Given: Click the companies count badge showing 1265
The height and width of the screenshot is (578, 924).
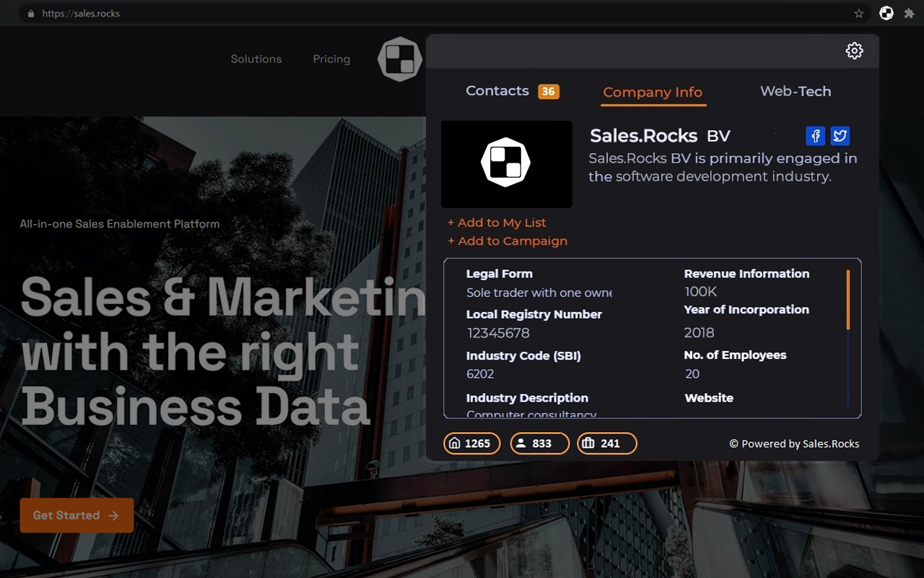Looking at the screenshot, I should [x=471, y=443].
